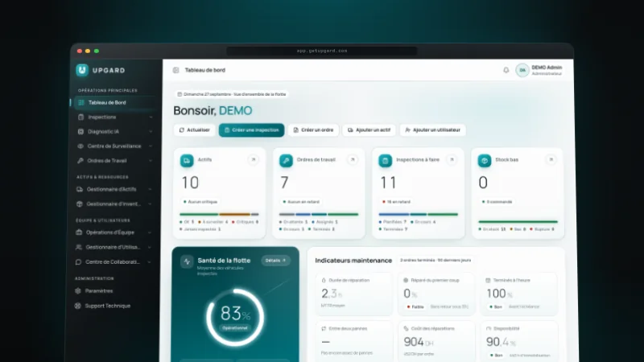Click the '90,4 %' Disponibilité value

pyautogui.click(x=501, y=342)
